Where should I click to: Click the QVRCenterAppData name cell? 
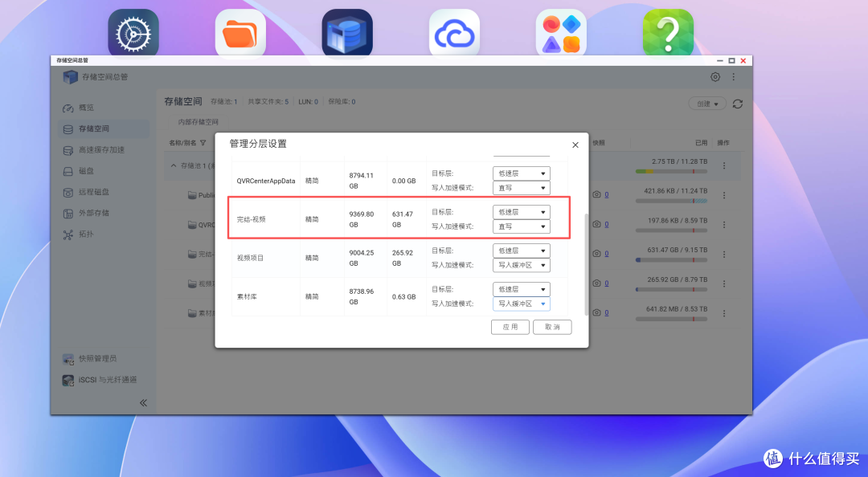(266, 181)
